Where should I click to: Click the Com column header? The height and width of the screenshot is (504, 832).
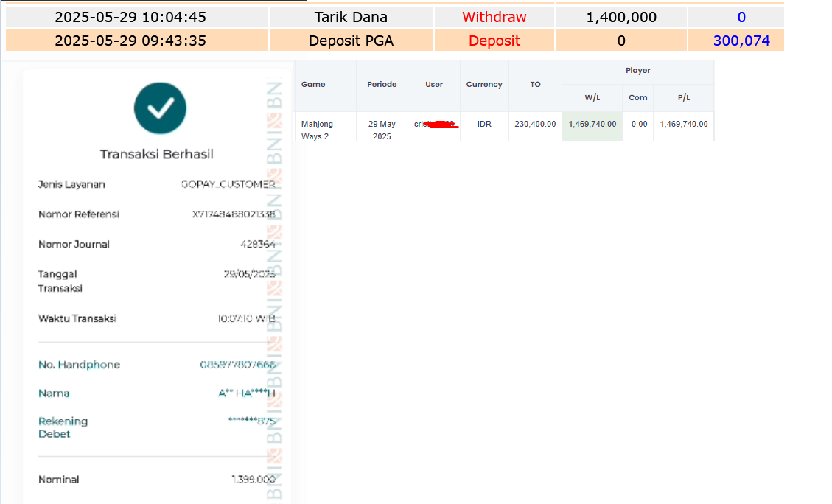637,97
